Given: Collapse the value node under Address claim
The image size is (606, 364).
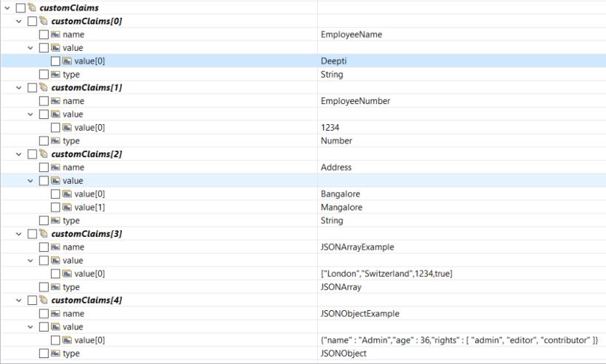Looking at the screenshot, I should 30,180.
